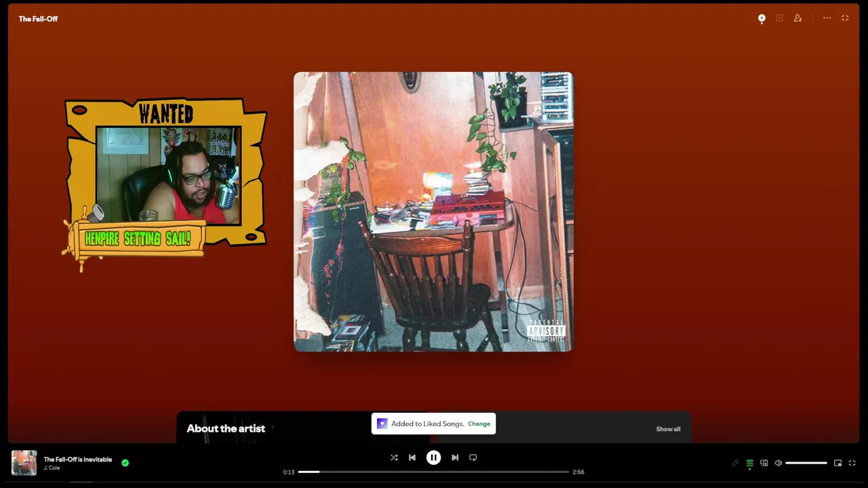Click the liked songs icon in toast

click(382, 424)
